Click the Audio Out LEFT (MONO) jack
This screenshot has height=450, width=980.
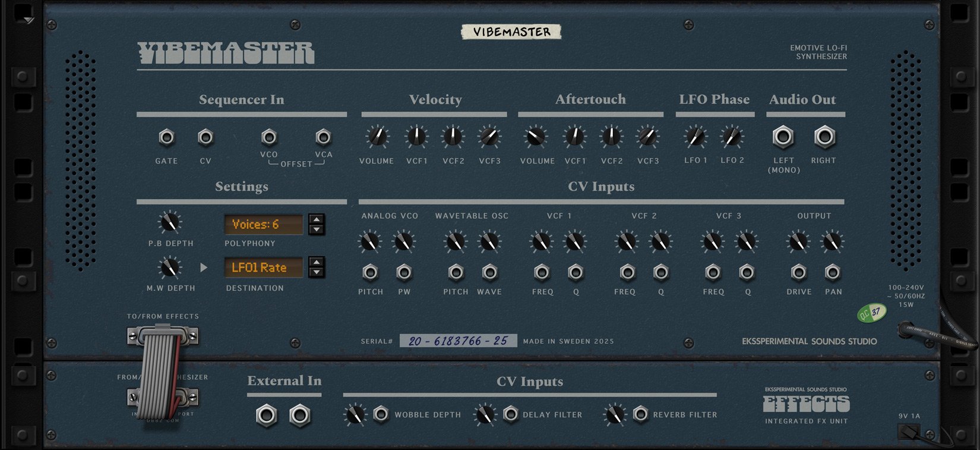click(x=783, y=137)
